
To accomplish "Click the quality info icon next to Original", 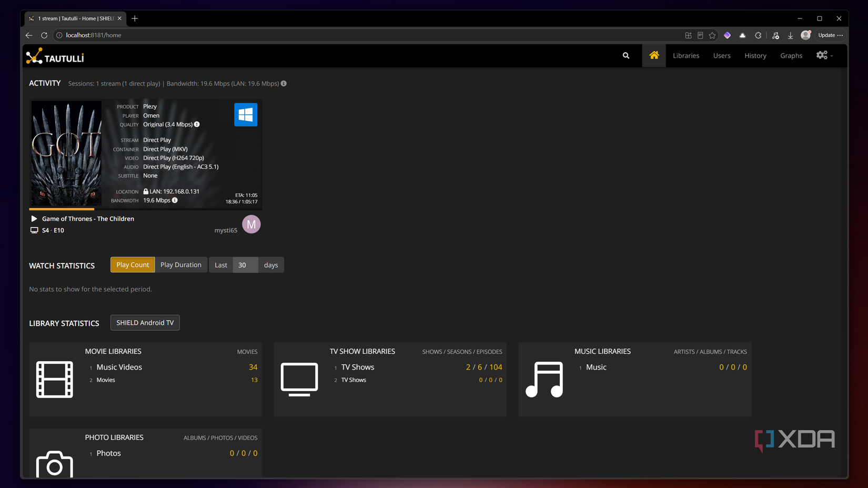I will click(197, 125).
